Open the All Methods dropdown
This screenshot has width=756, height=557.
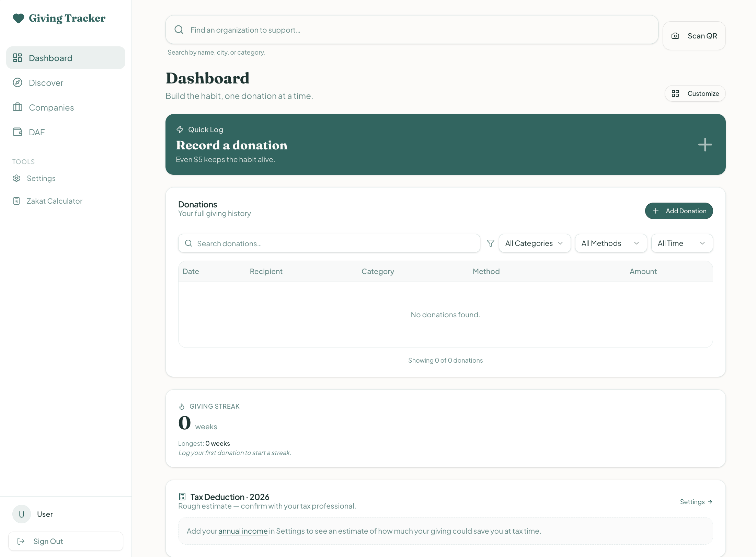610,243
